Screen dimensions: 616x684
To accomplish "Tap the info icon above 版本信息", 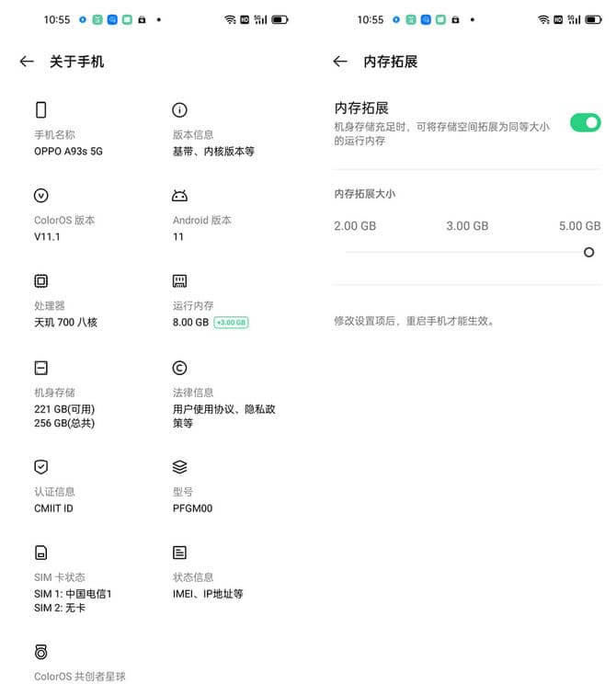I will 179,110.
